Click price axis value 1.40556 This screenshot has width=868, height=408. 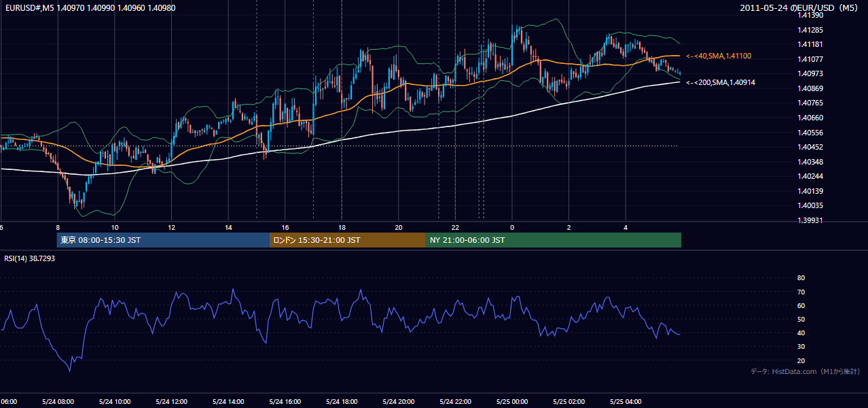click(x=810, y=133)
